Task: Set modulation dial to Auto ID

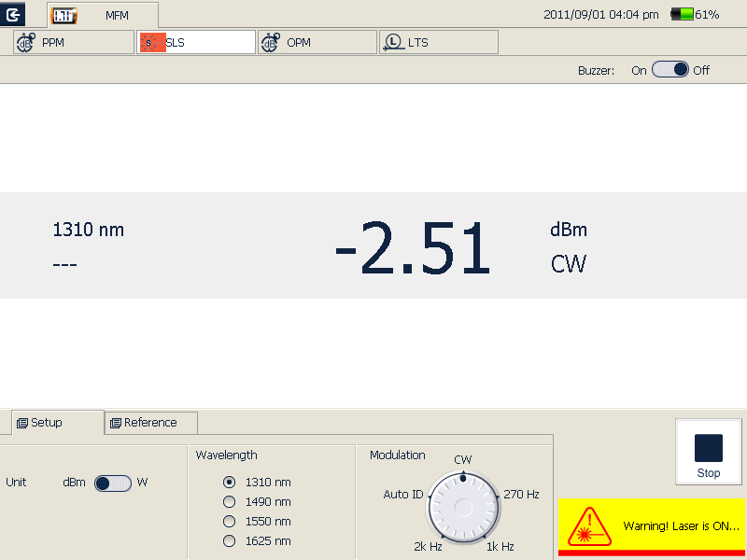Action: (404, 495)
